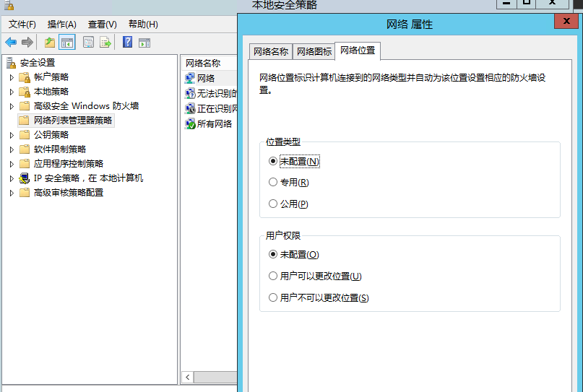Toggle the Show/Hide console tree icon
583x392 pixels.
click(x=67, y=43)
